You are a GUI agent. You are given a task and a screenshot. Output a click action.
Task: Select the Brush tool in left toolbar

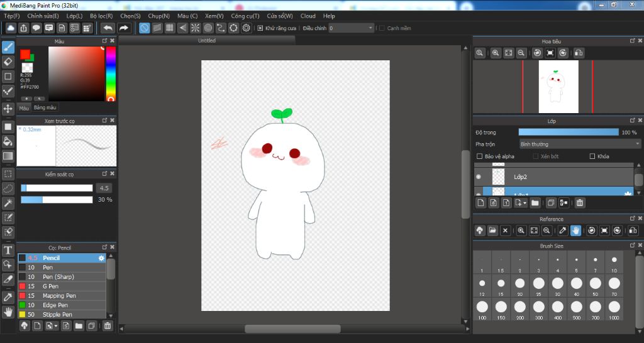point(8,48)
